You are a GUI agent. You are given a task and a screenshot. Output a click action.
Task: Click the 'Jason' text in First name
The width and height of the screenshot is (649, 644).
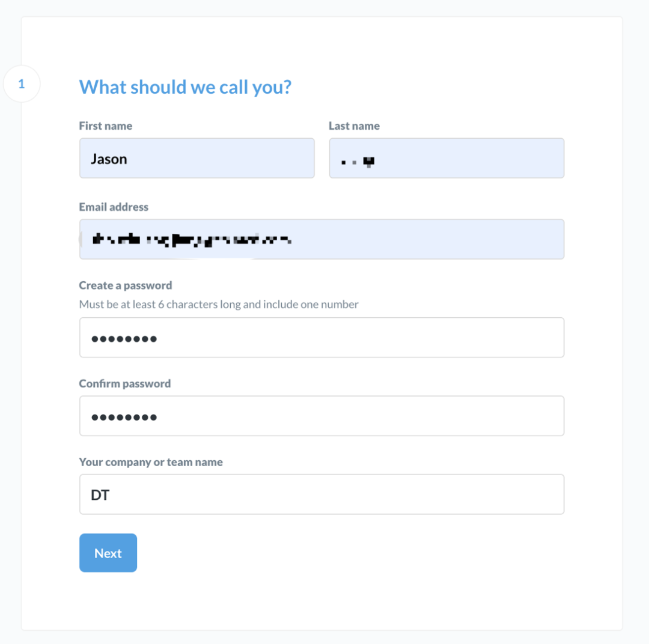coord(109,159)
